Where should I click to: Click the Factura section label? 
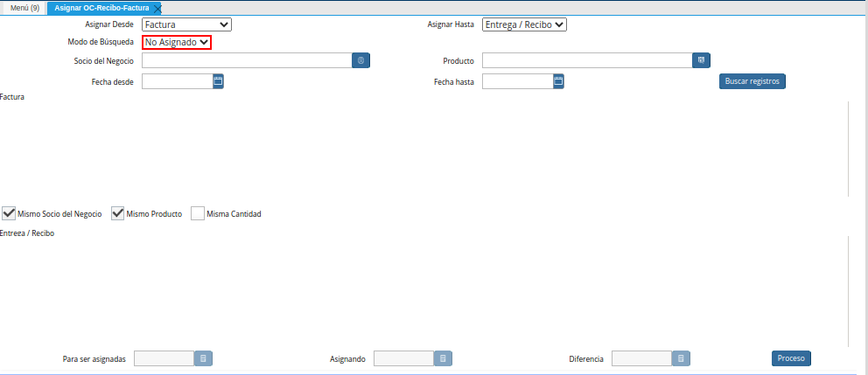click(x=12, y=97)
